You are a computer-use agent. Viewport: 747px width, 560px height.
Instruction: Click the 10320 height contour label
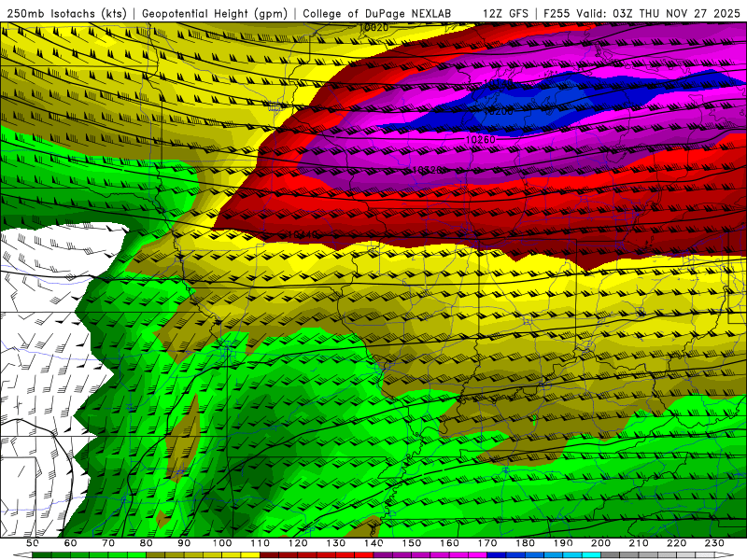[x=428, y=170]
